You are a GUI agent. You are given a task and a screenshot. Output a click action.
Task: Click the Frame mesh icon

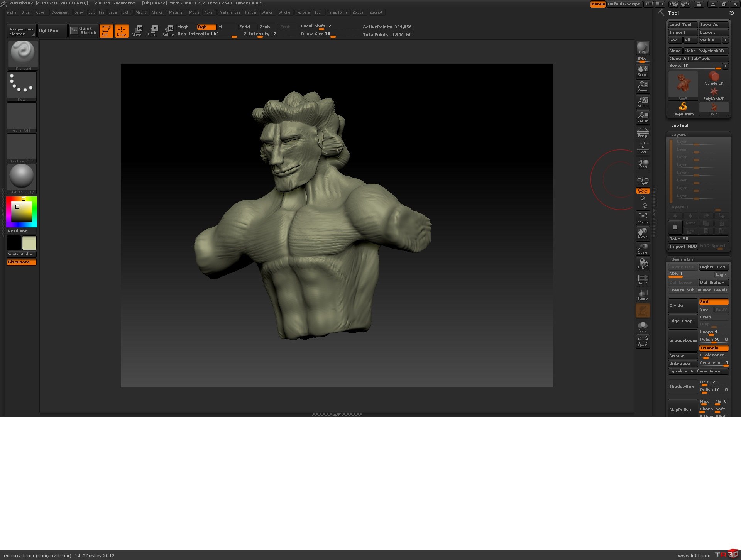tap(643, 218)
